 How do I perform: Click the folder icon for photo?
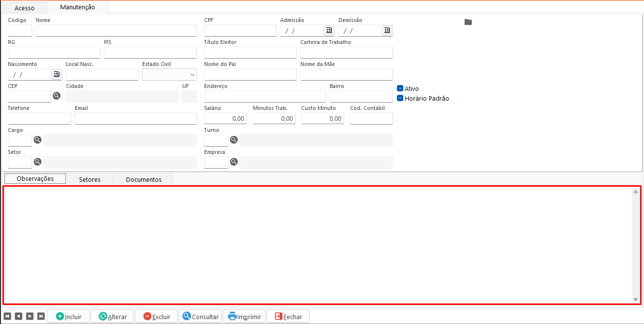(468, 22)
